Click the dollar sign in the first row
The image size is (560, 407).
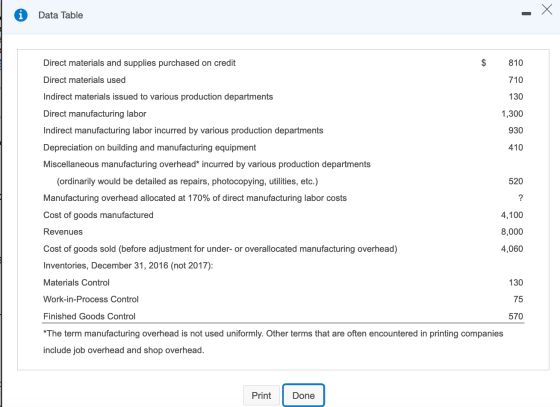[484, 63]
